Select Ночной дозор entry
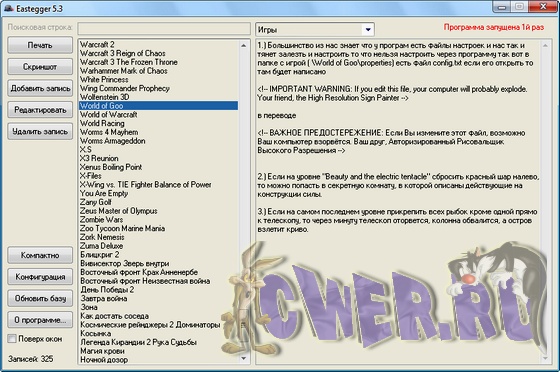The width and height of the screenshot is (560, 372). [158, 360]
